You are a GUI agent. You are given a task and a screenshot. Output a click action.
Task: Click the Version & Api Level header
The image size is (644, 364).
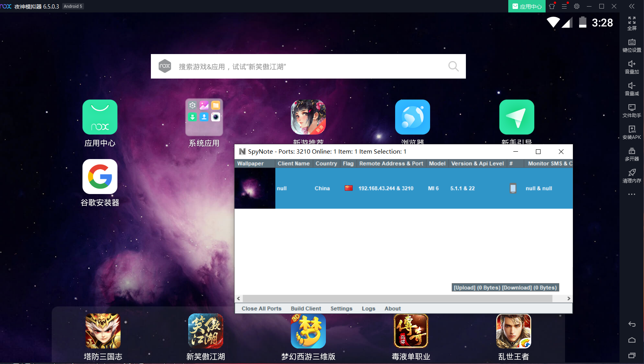click(x=478, y=164)
